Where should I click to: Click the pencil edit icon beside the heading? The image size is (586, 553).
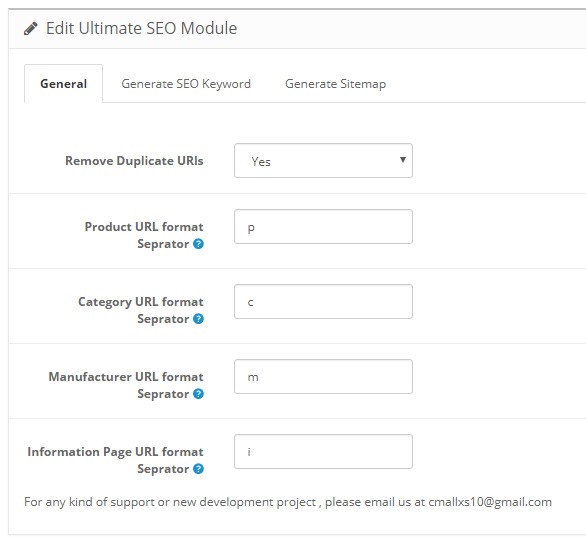click(31, 28)
